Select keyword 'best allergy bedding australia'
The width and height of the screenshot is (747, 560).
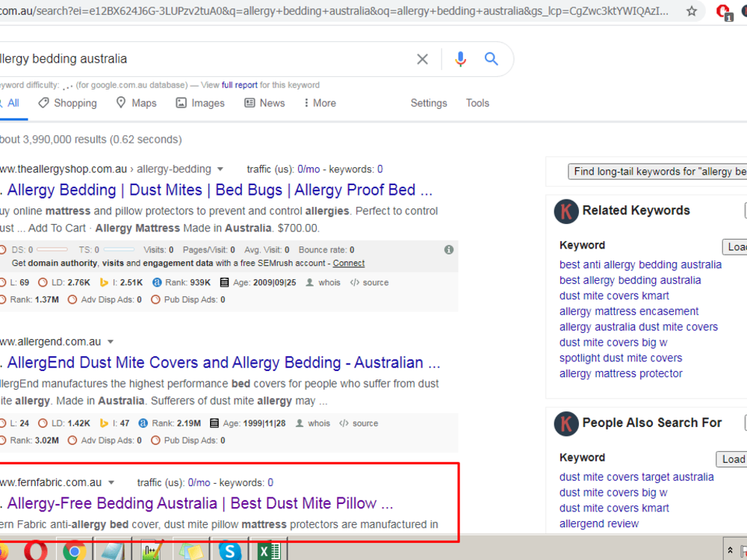[x=630, y=281]
